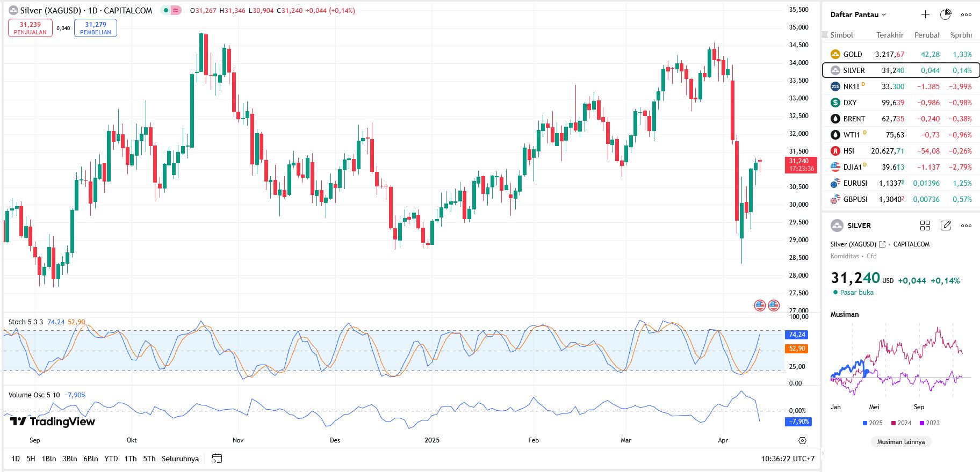Click the note pencil icon beside SILVER
Image resolution: width=980 pixels, height=472 pixels.
(x=946, y=226)
